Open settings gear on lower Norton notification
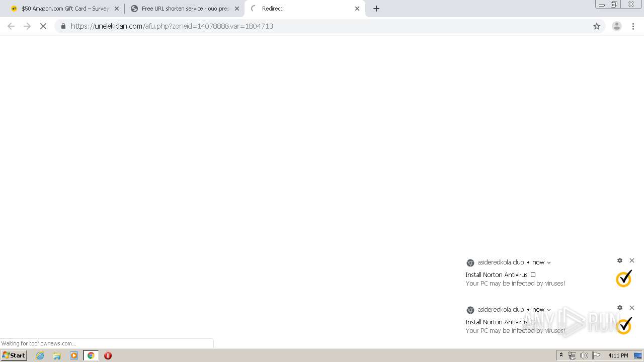Image resolution: width=644 pixels, height=362 pixels. (620, 308)
